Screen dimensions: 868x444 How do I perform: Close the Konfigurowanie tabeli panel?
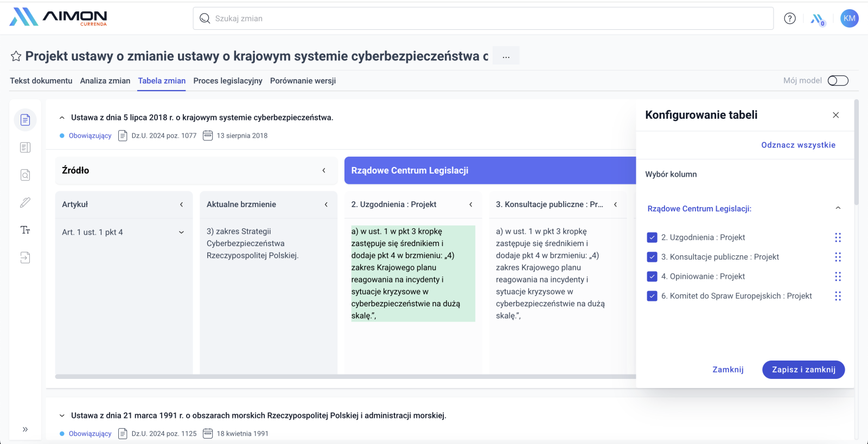pos(836,115)
